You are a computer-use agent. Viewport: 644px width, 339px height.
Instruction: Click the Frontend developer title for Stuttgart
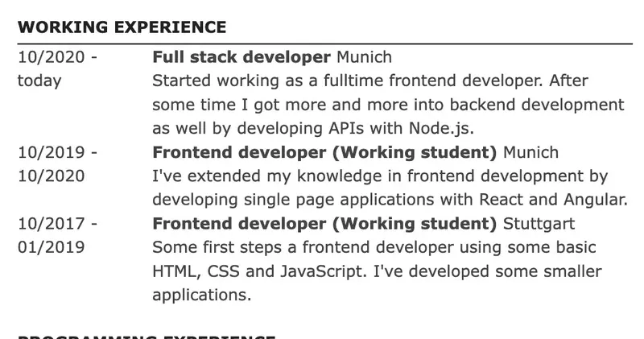coord(324,224)
